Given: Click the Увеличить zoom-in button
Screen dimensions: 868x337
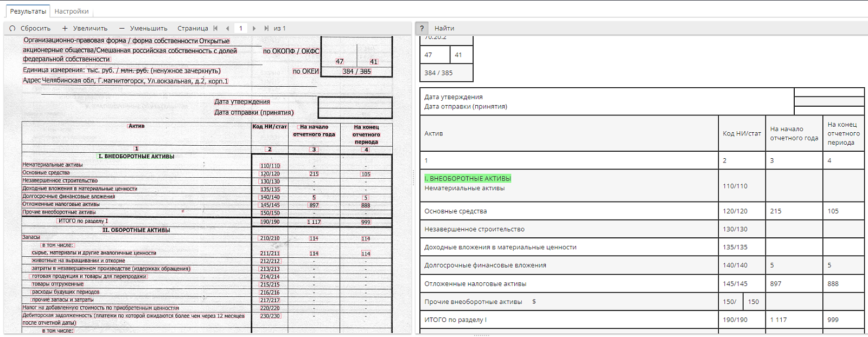Looking at the screenshot, I should tap(85, 28).
